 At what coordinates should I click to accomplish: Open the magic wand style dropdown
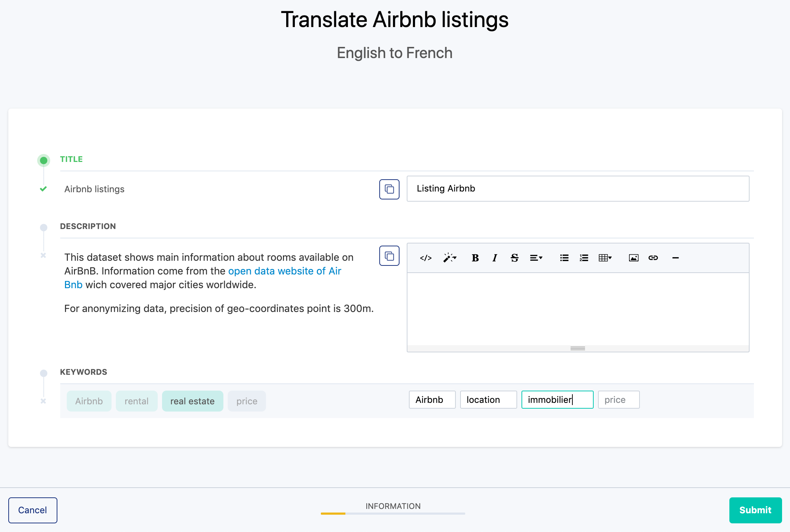tap(450, 258)
